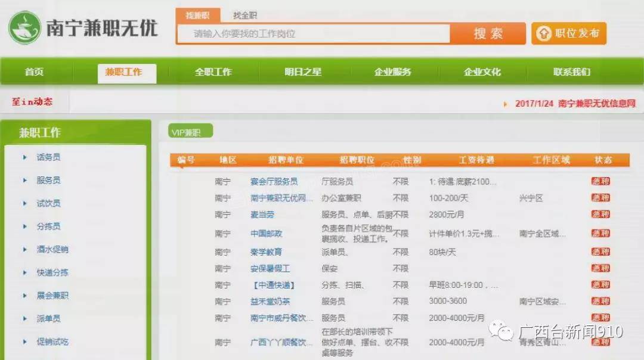Switch to the 找全职 search tab
This screenshot has width=644, height=360.
click(245, 15)
